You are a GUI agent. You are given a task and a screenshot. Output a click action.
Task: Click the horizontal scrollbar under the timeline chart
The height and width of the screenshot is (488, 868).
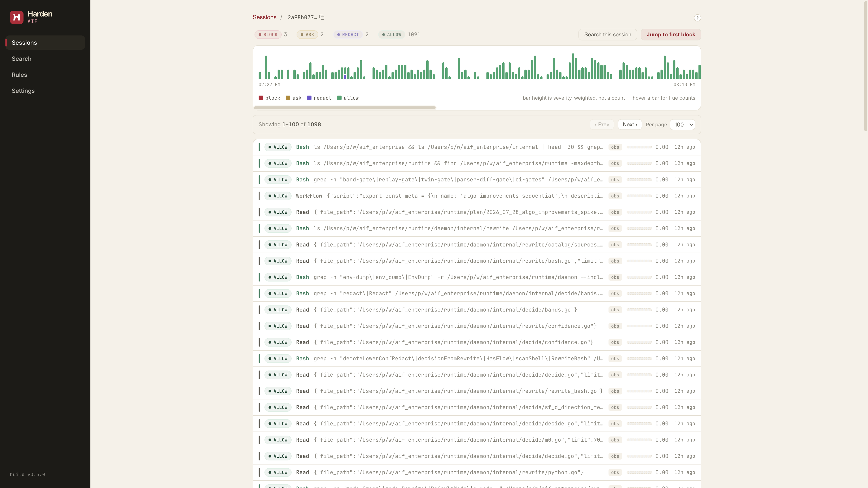coord(345,108)
